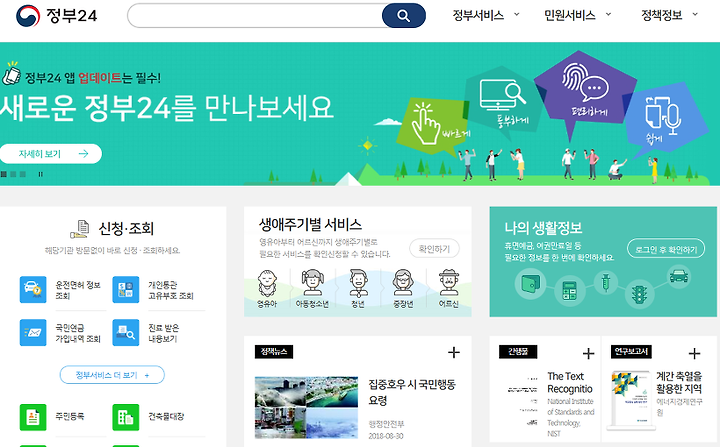Select the second banner slide indicator
This screenshot has width=720, height=447.
[13, 174]
